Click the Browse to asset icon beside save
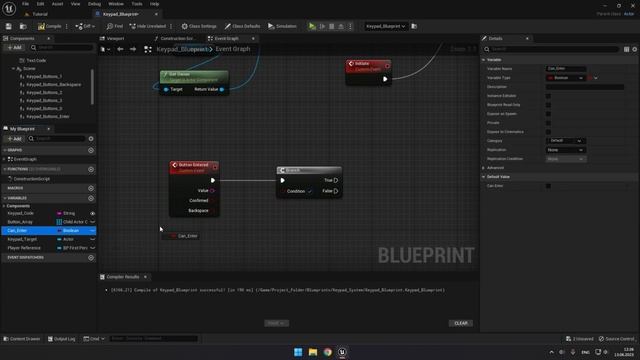The image size is (640, 360). pos(23,26)
